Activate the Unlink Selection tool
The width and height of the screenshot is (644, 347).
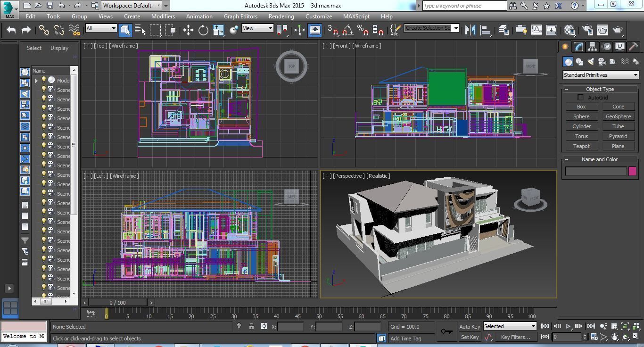point(59,30)
